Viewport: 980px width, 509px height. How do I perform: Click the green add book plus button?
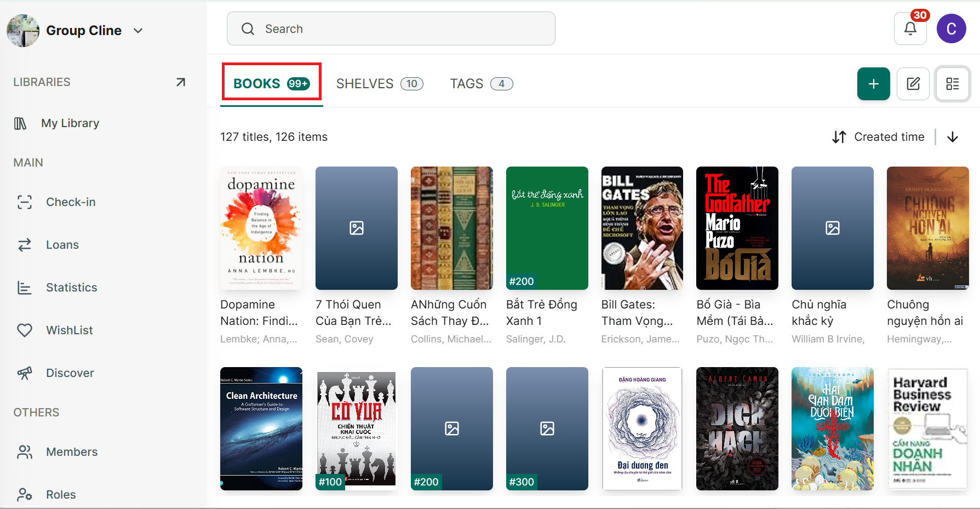point(873,84)
